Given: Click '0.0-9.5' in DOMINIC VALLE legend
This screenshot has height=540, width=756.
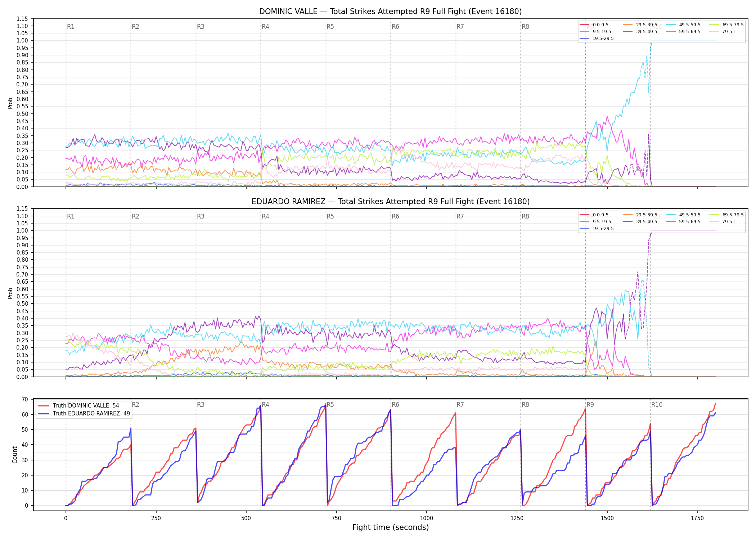Looking at the screenshot, I should click(600, 25).
